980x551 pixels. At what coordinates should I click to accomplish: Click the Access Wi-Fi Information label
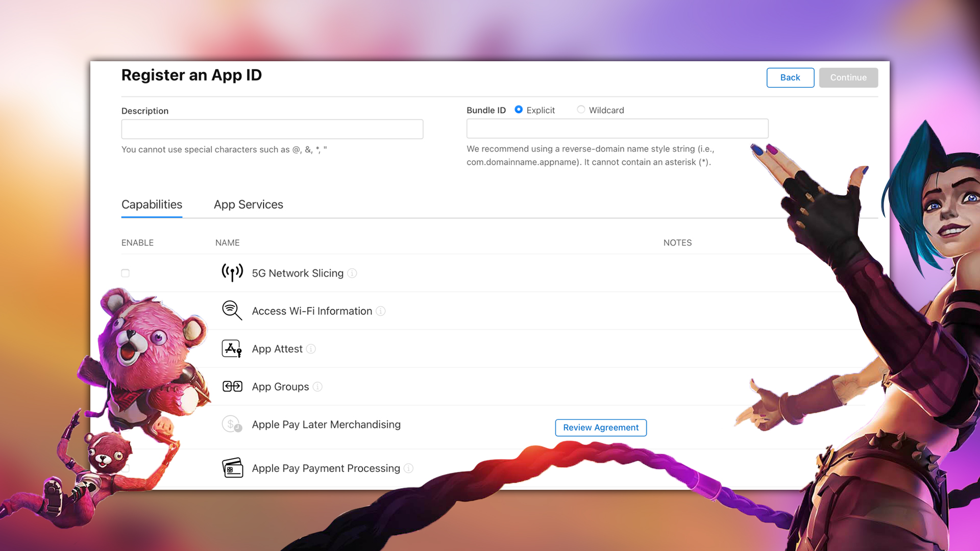click(312, 311)
